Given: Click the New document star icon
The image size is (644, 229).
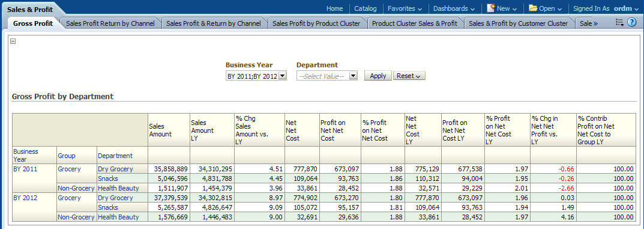Looking at the screenshot, I should pyautogui.click(x=491, y=8).
